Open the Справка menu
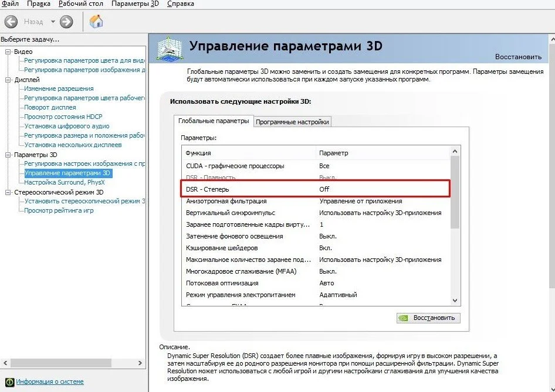Image resolution: width=555 pixels, height=392 pixels. pyautogui.click(x=181, y=4)
